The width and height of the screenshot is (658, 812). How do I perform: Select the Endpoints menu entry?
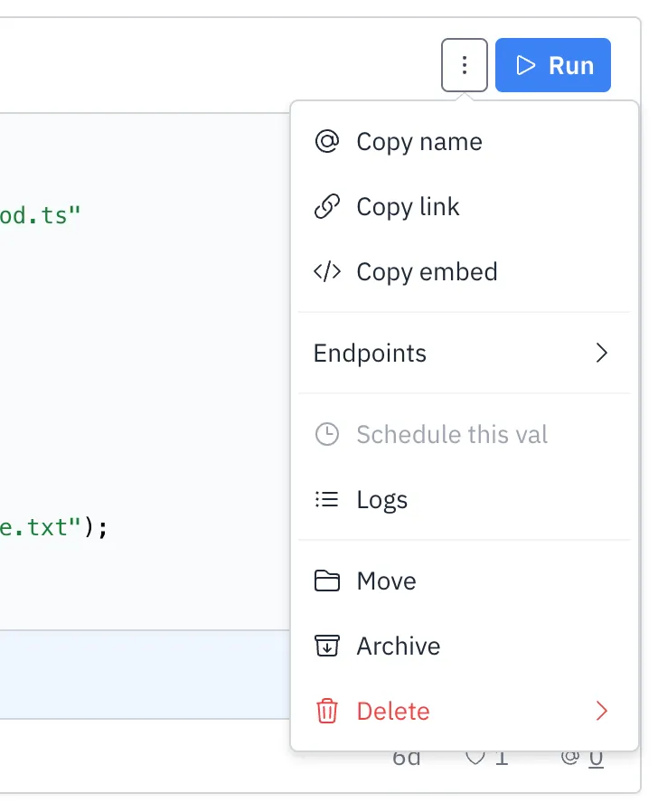(370, 354)
